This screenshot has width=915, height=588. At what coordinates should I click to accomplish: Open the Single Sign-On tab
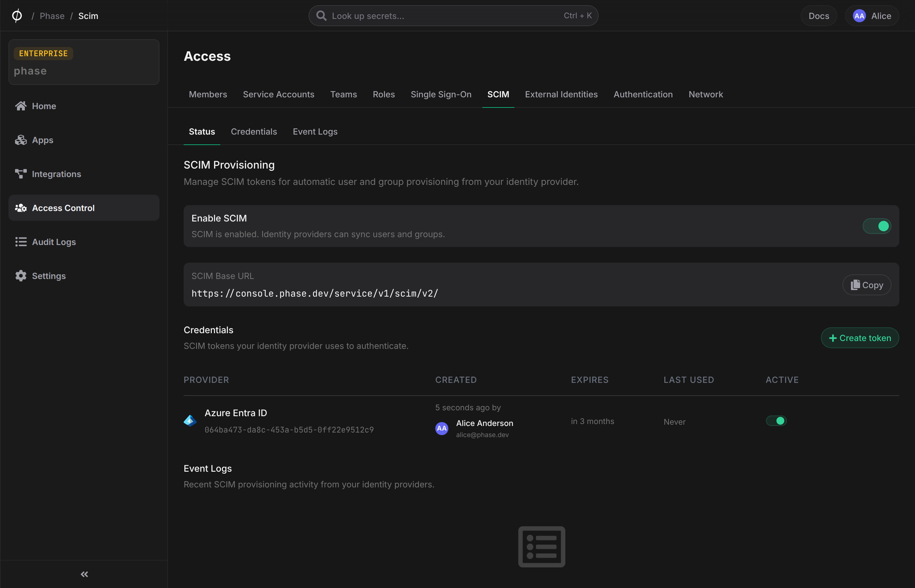[441, 94]
